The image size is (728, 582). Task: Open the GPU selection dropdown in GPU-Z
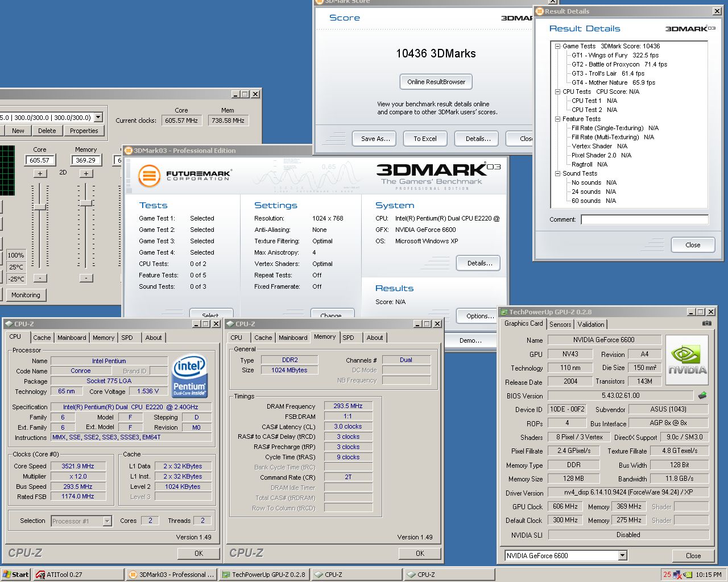(x=622, y=555)
